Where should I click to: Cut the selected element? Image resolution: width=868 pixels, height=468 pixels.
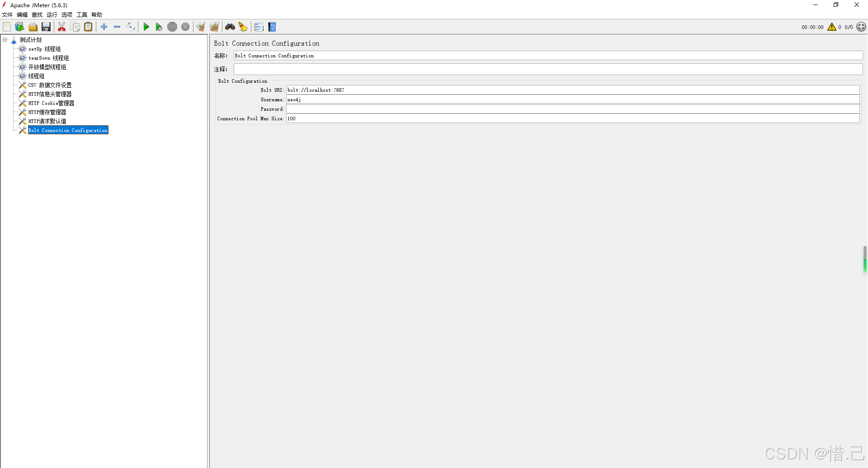[x=62, y=27]
